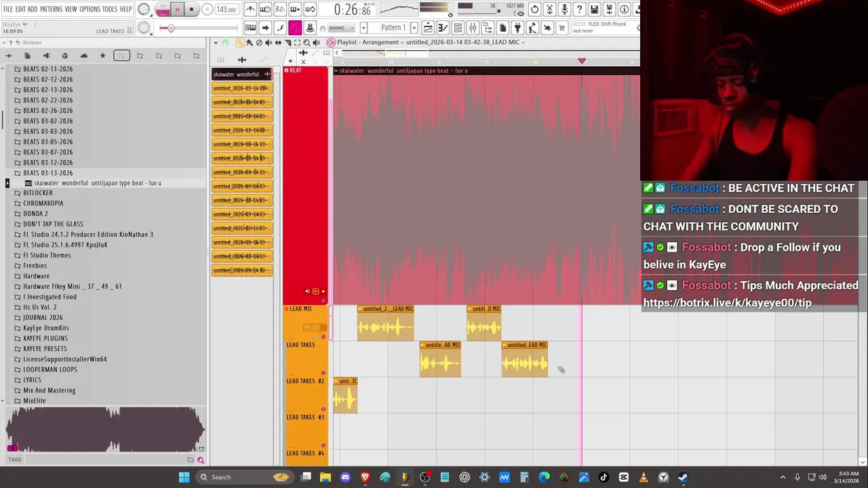Image resolution: width=868 pixels, height=488 pixels.
Task: Click the botrix.live tip link
Action: pyautogui.click(x=727, y=303)
